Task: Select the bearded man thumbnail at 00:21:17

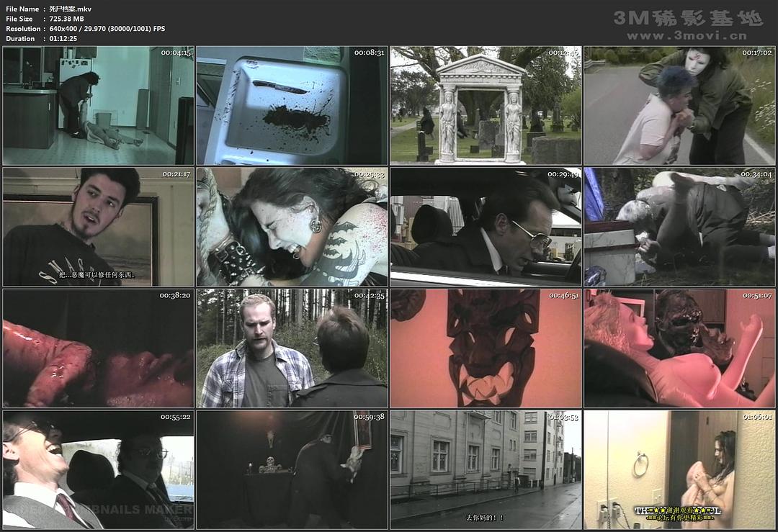Action: point(98,227)
